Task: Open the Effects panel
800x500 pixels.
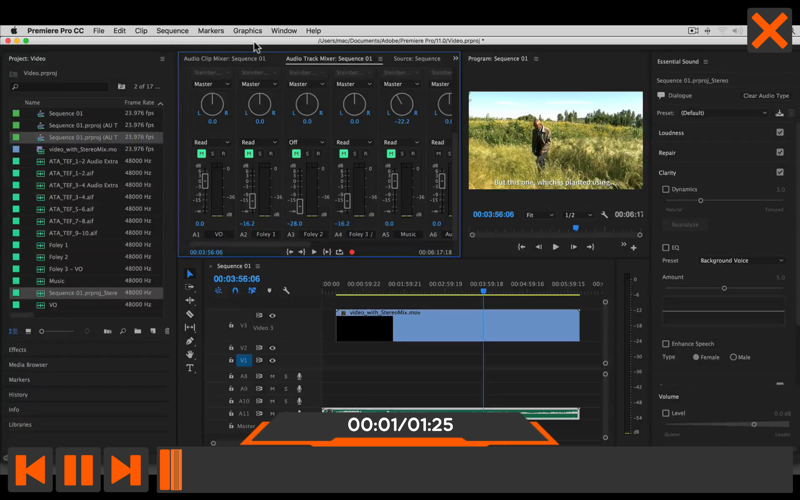Action: coord(17,349)
